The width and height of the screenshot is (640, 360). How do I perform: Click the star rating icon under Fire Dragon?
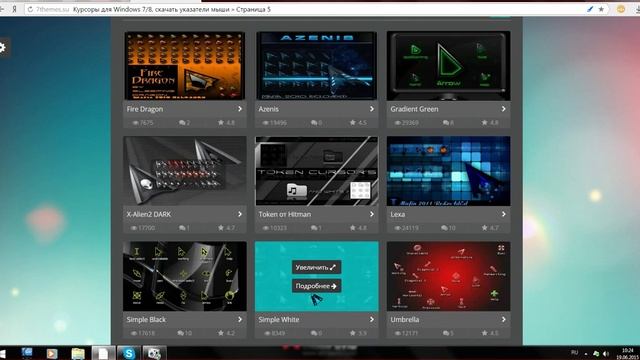click(x=221, y=122)
